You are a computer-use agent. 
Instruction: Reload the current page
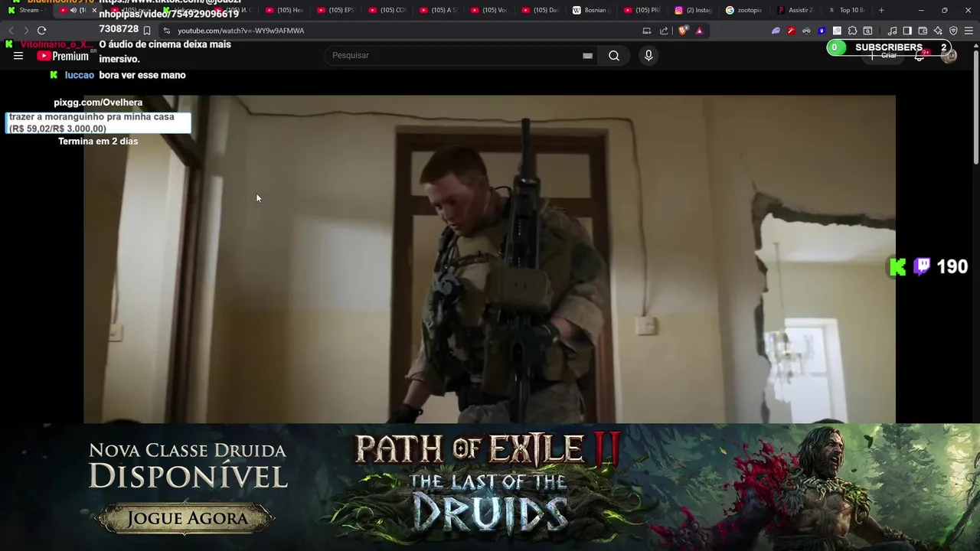click(41, 31)
